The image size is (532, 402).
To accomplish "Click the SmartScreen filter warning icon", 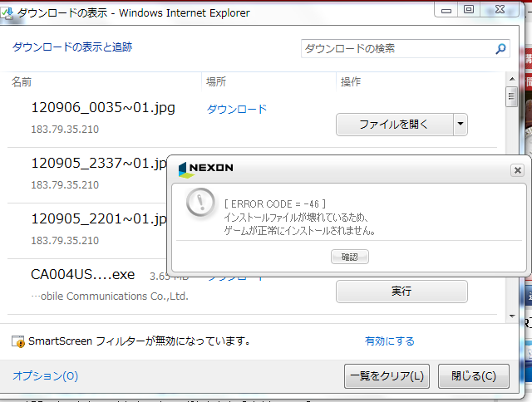I will [18, 341].
